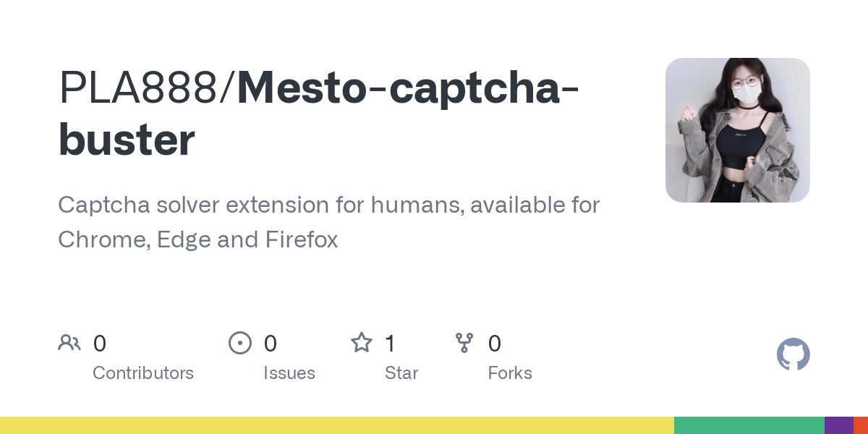This screenshot has height=434, width=868.
Task: Click the yellow language bar segment
Action: pos(337,425)
